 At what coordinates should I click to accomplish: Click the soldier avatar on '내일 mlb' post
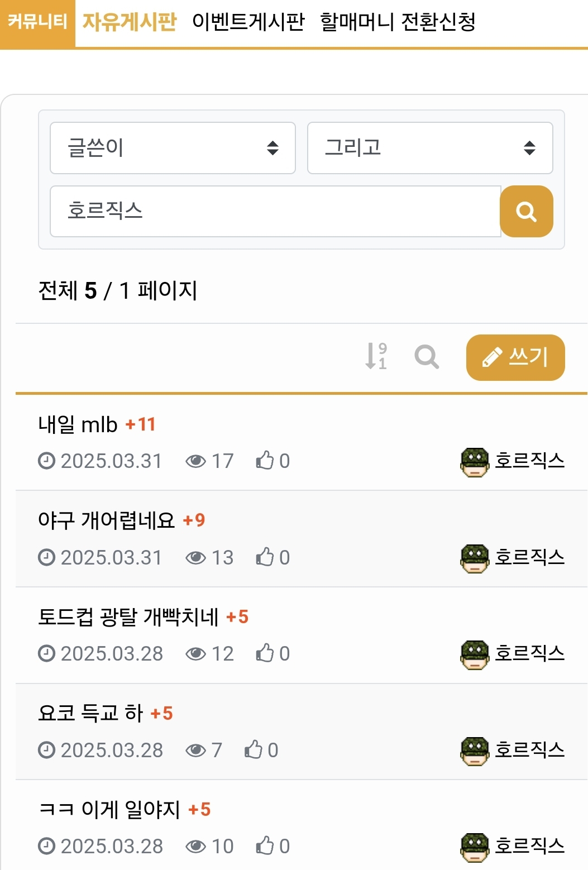coord(475,462)
